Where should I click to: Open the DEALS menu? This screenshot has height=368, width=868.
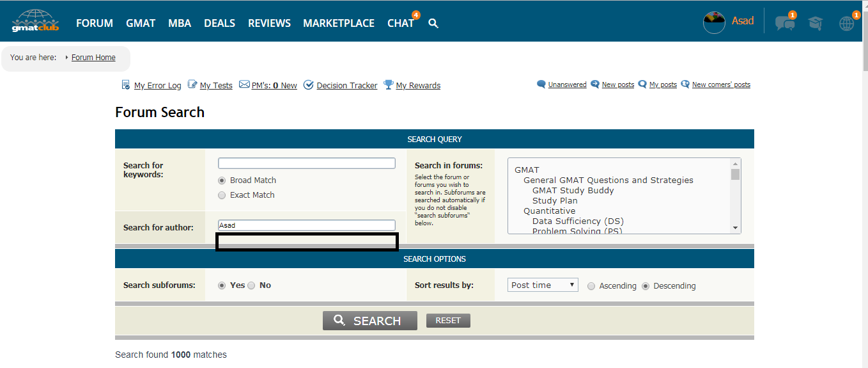219,23
